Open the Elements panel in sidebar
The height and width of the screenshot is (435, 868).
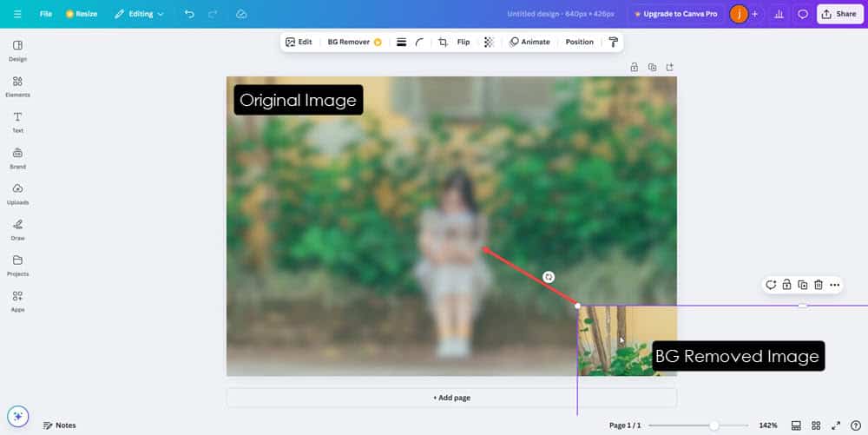tap(17, 86)
